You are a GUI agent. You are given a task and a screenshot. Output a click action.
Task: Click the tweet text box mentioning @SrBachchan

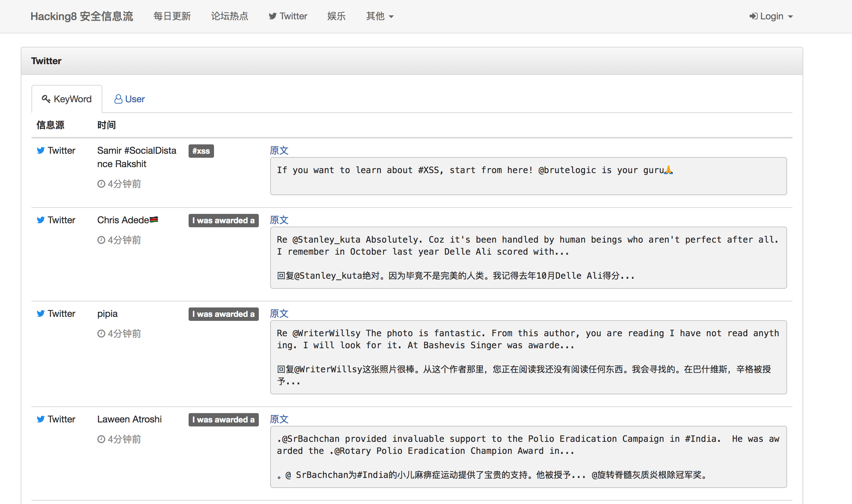coord(528,457)
